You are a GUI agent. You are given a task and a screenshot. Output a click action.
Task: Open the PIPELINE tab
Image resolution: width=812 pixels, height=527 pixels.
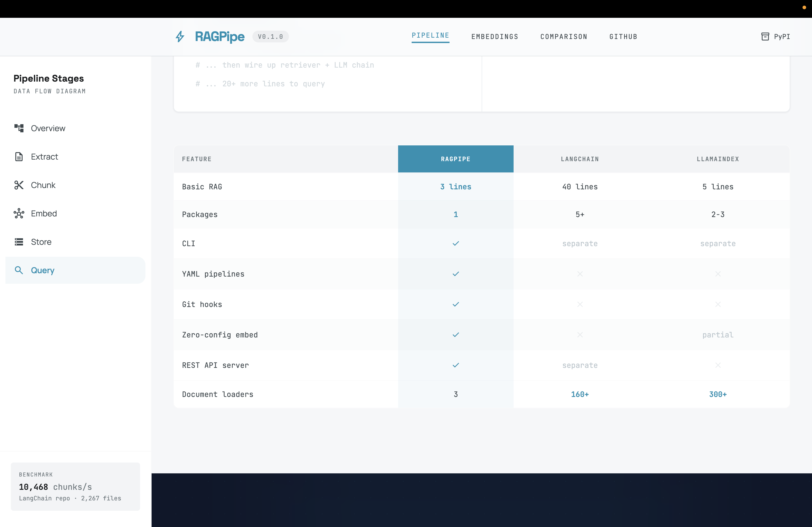tap(430, 35)
